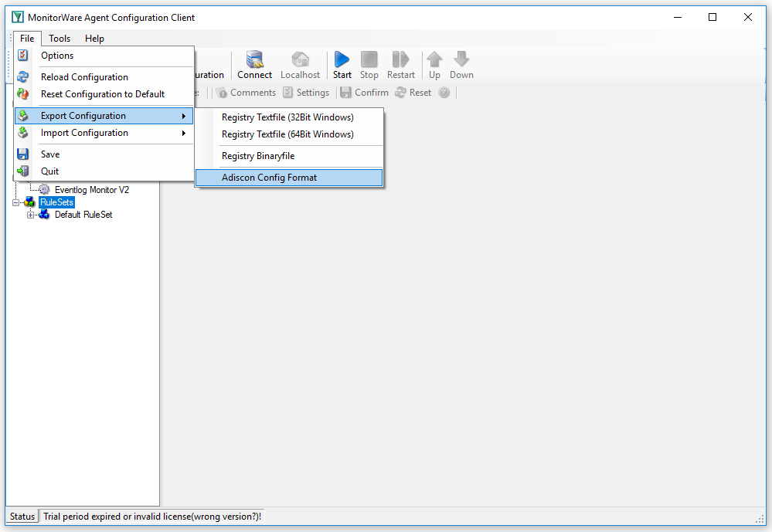The height and width of the screenshot is (532, 772).
Task: Click the Confirm floppy disk icon
Action: pos(345,93)
